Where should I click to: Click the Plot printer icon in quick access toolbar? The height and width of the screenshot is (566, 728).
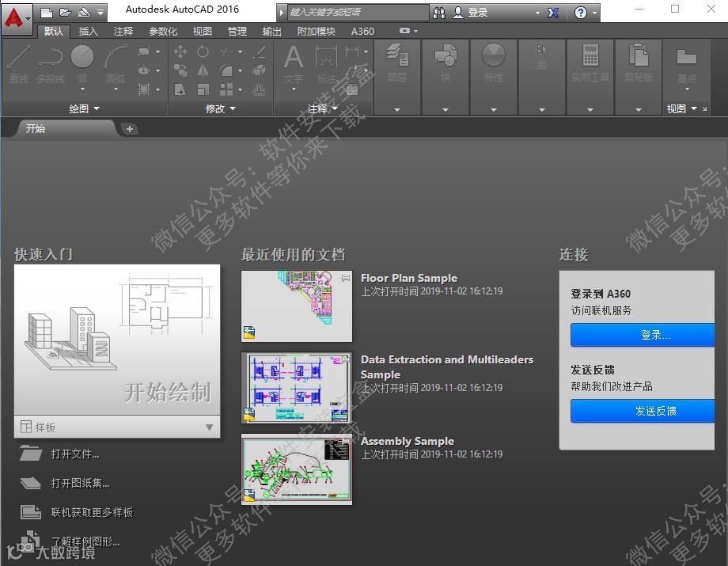click(84, 12)
